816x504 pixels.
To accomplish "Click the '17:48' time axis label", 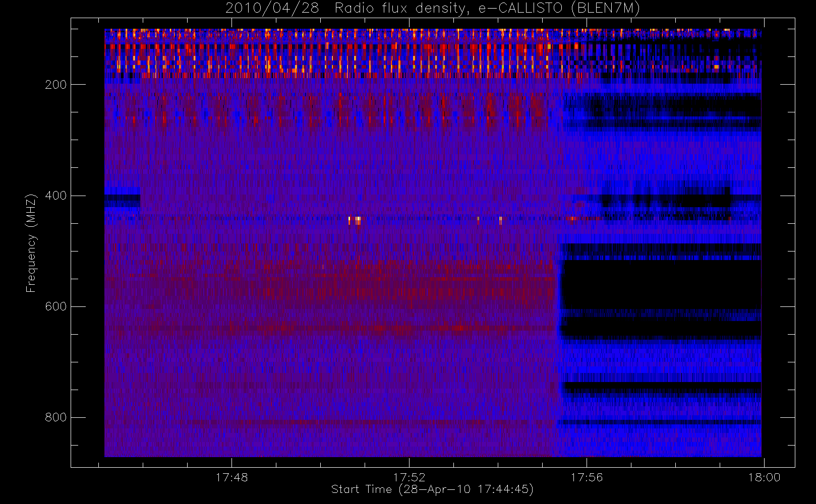I will point(231,477).
